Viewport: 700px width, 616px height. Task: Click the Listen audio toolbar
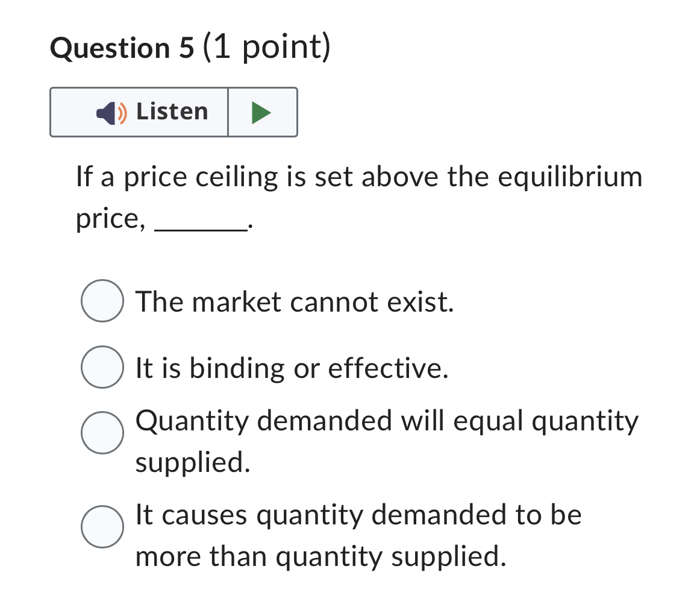click(173, 112)
